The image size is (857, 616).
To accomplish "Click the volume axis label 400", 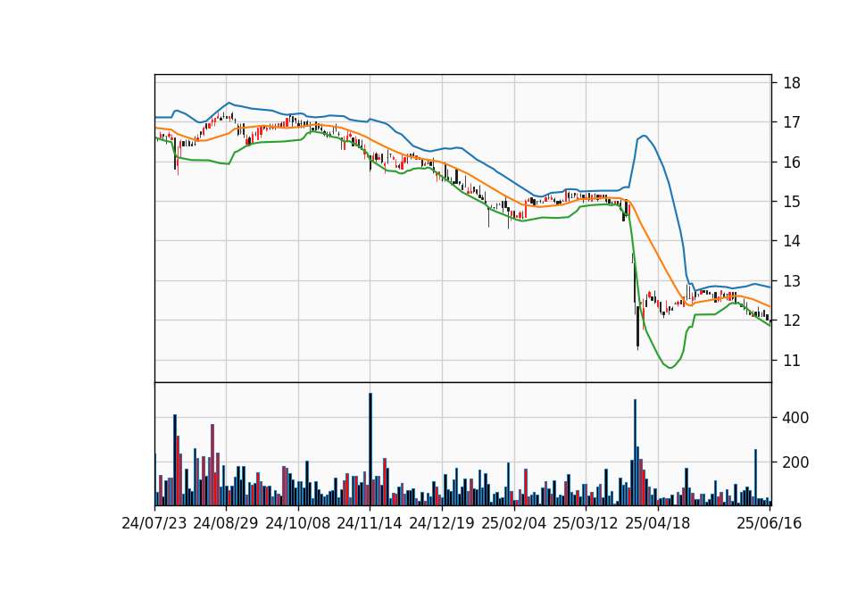I will pyautogui.click(x=795, y=418).
